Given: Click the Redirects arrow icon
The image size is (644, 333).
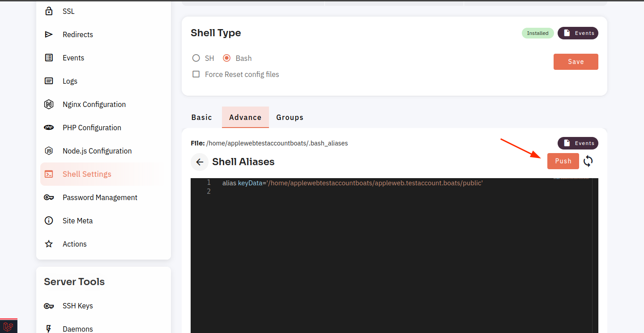Looking at the screenshot, I should 49,34.
